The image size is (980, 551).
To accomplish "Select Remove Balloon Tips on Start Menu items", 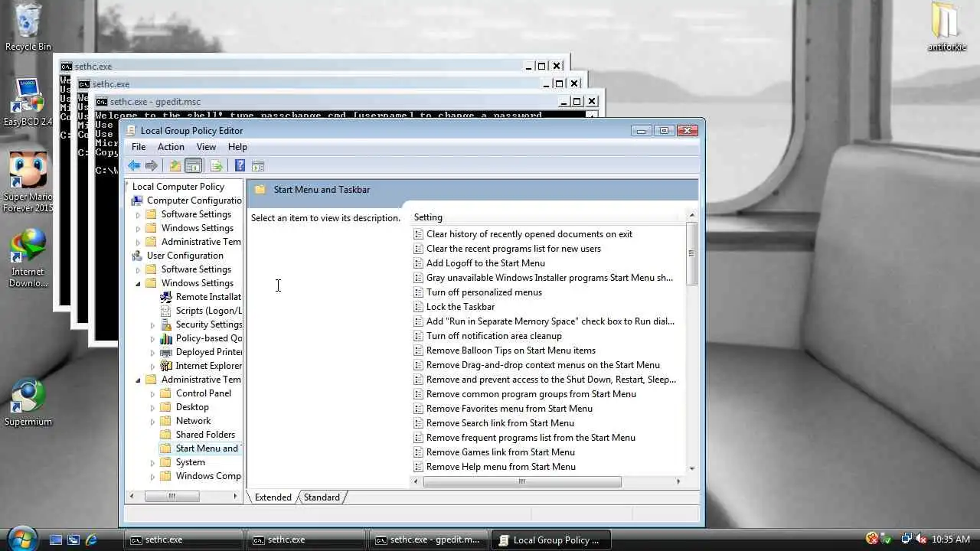I will click(x=511, y=350).
